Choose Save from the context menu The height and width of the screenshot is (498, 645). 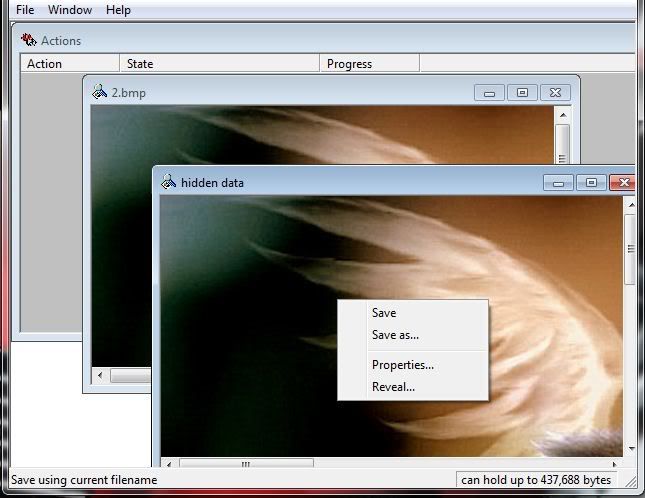384,313
